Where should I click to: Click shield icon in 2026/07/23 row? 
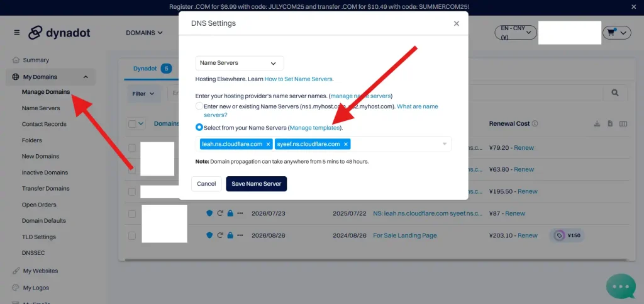209,213
